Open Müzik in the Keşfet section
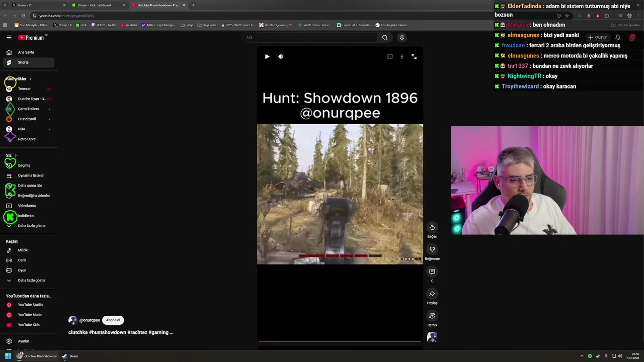 click(x=28, y=250)
